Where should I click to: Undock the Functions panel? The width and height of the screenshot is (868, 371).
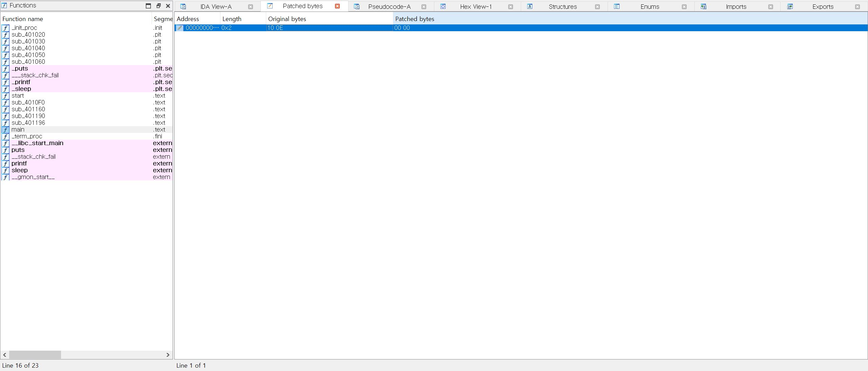click(158, 6)
